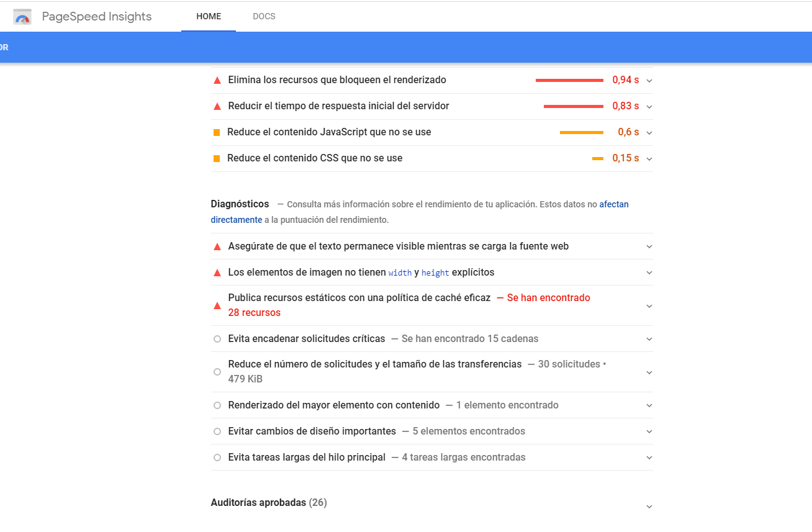Click the 0,6 s value
Viewport: 812px width, 532px height.
[x=628, y=132]
